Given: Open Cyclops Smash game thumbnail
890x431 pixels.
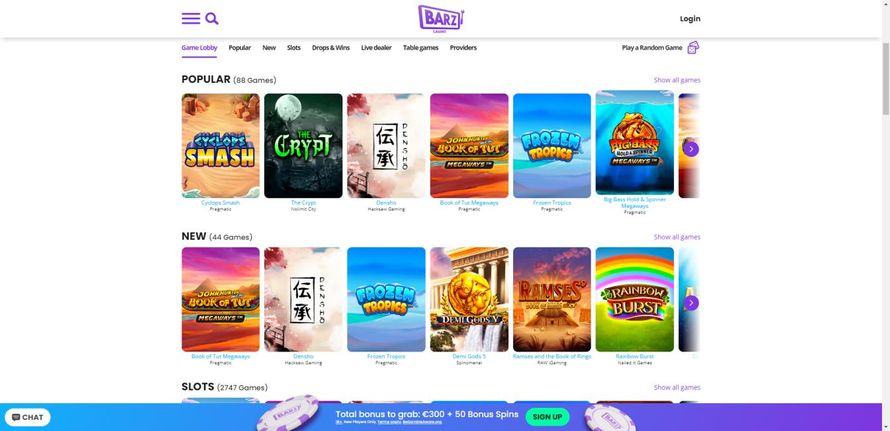Looking at the screenshot, I should click(220, 146).
